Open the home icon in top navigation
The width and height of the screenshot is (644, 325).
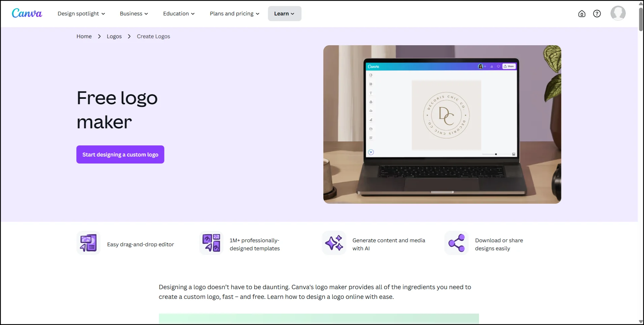pyautogui.click(x=582, y=14)
